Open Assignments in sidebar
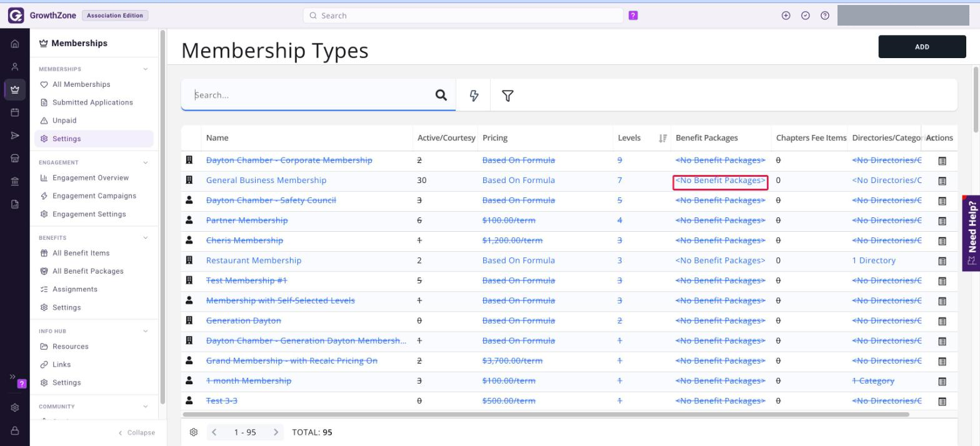The image size is (980, 446). tap(75, 289)
